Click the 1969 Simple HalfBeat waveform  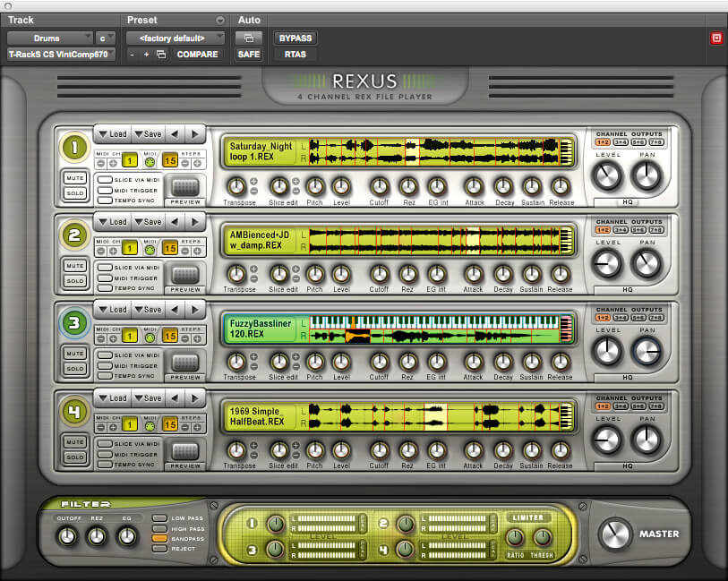point(433,416)
